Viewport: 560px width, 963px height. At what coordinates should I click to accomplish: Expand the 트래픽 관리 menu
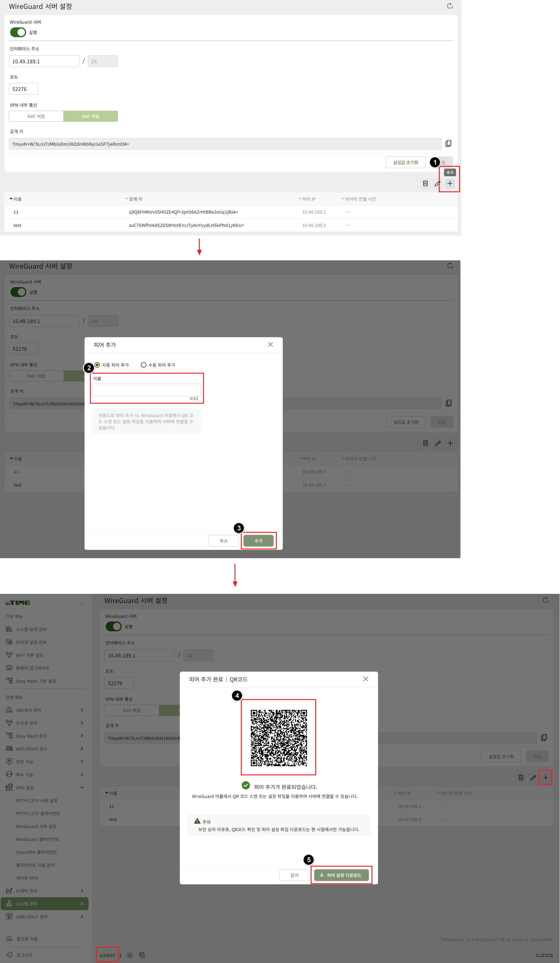click(45, 891)
